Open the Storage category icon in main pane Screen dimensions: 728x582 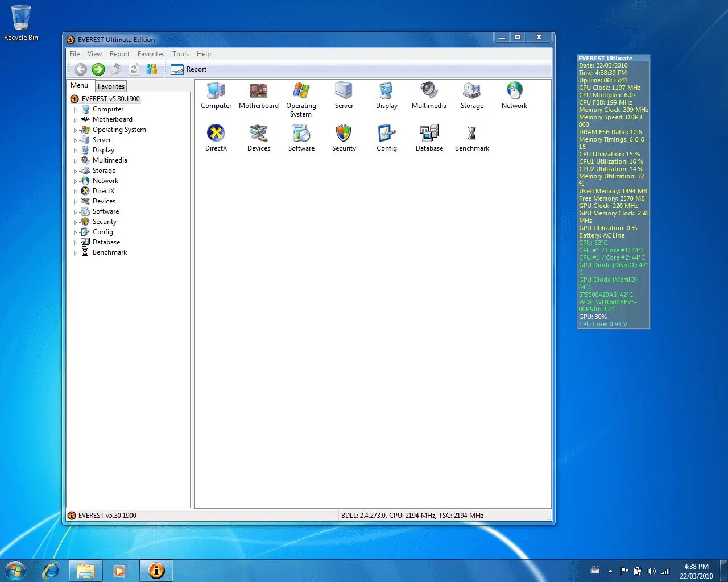tap(472, 95)
